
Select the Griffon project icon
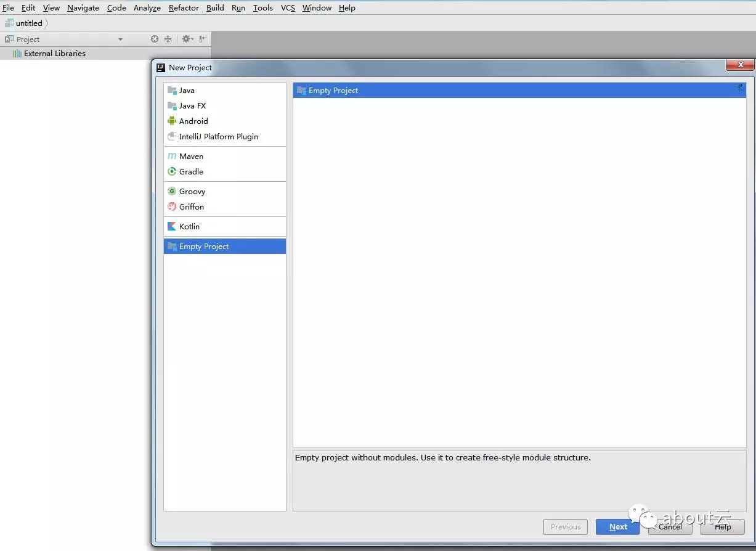click(172, 207)
